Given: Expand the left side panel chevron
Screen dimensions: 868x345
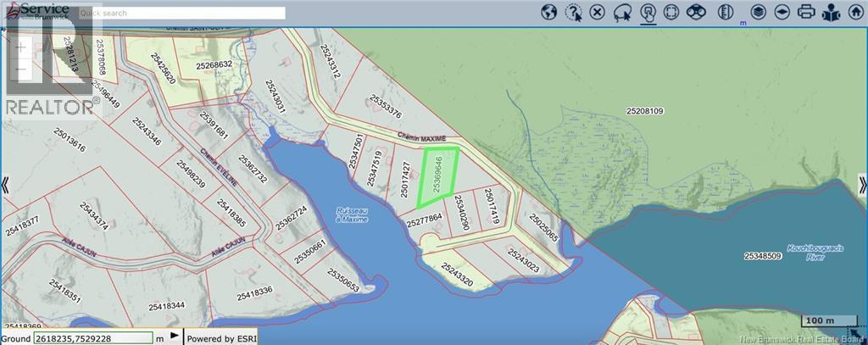Looking at the screenshot, I should click(5, 184).
